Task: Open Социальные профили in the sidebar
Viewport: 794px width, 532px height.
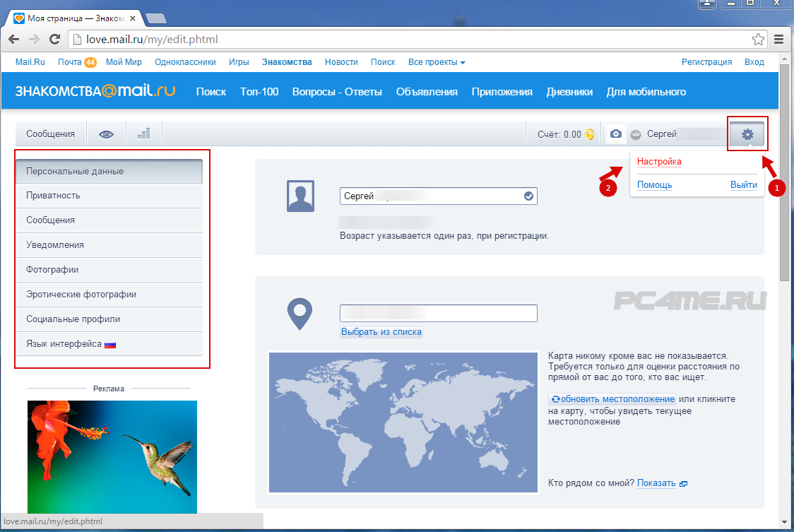Action: tap(109, 319)
